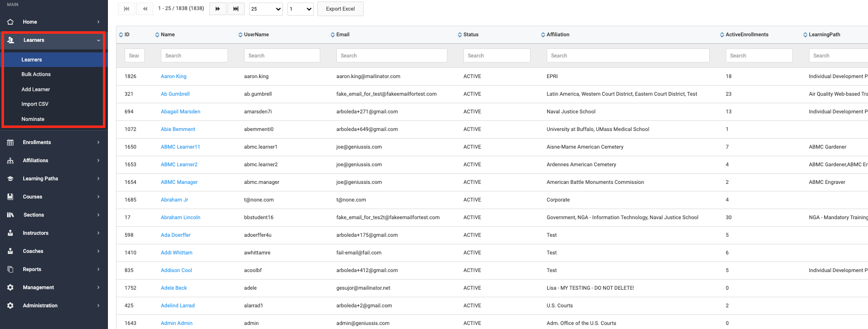
Task: Open the Aaron King learner link
Action: pos(173,77)
